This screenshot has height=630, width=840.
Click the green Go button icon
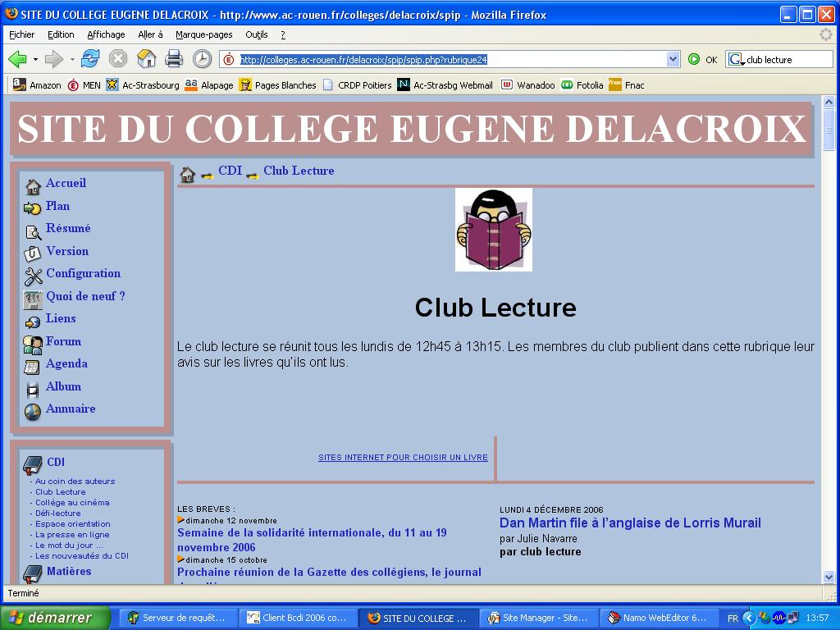[x=694, y=59]
